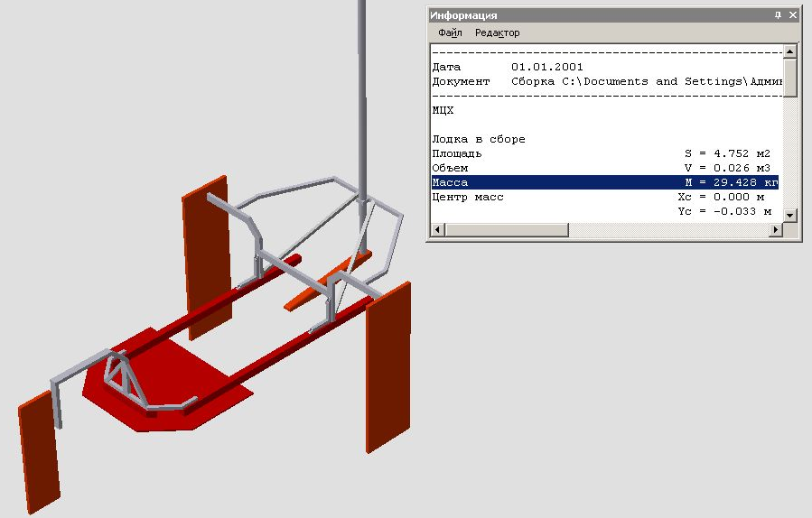Click the vertical scrollbar thumb
The height and width of the screenshot is (518, 812).
click(790, 77)
